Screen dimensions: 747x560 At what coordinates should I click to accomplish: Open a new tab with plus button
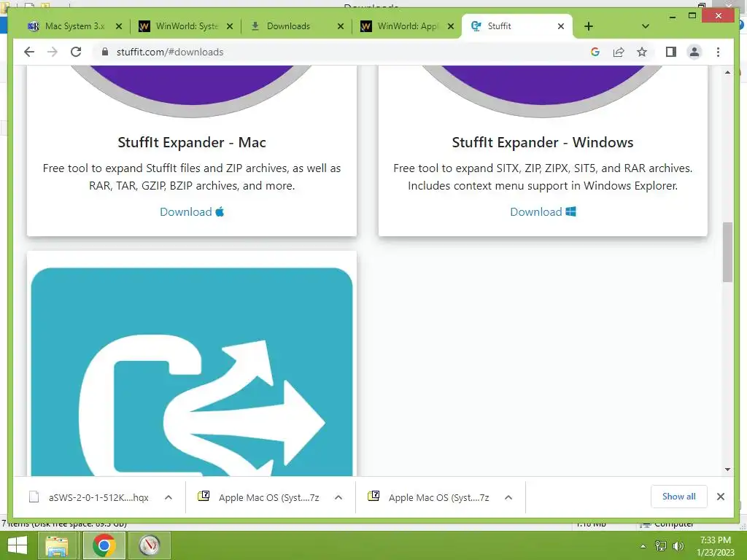point(589,26)
